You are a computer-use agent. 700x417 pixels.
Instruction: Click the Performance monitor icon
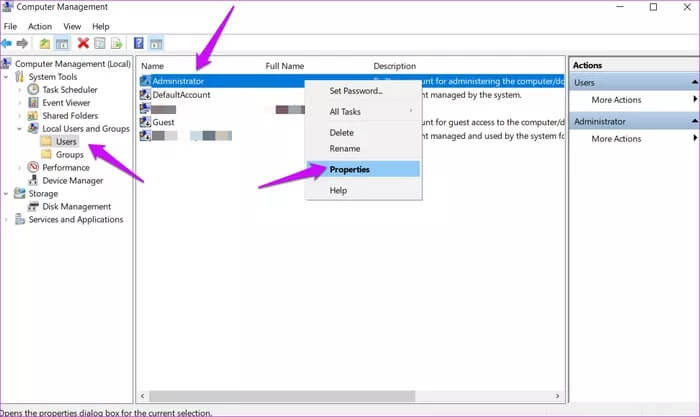coord(33,167)
